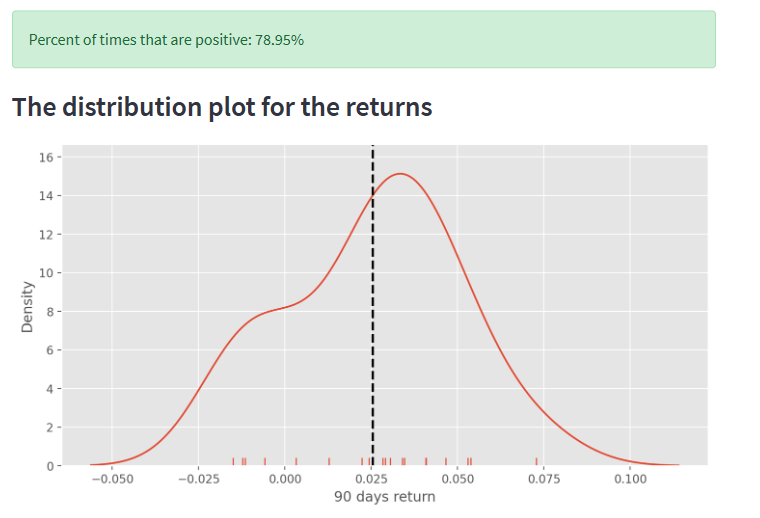Click the 0.100 x-axis tick label
Screen dimensions: 760x518
pos(630,479)
